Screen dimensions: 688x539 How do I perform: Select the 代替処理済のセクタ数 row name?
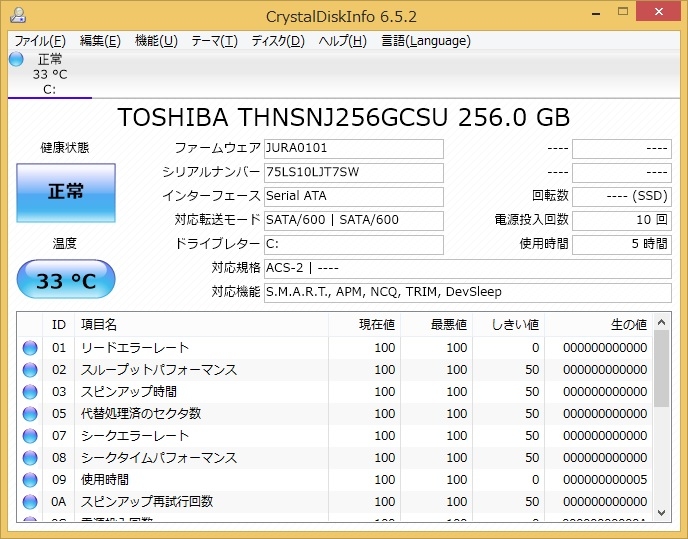(x=141, y=413)
